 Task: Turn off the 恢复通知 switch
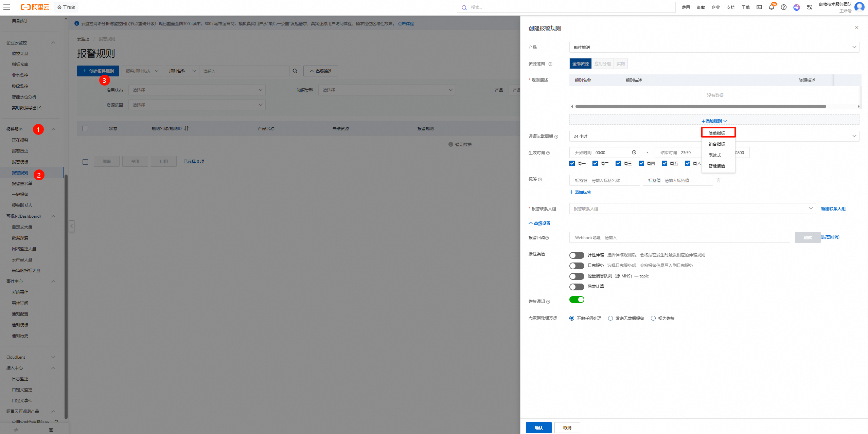(x=577, y=300)
